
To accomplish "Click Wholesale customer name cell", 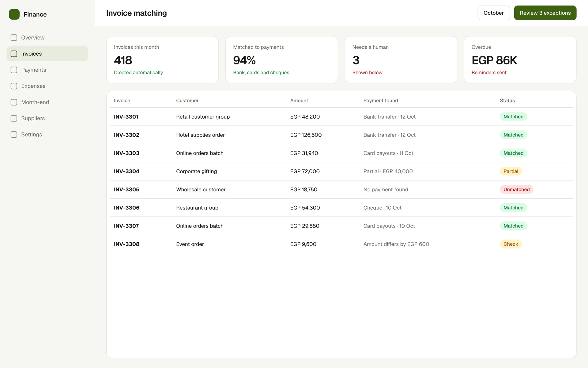I will pos(201,190).
